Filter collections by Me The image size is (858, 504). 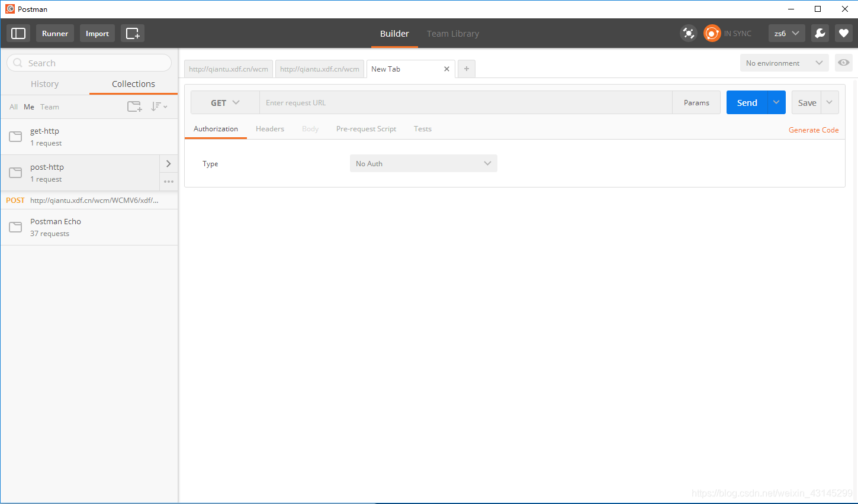(x=29, y=107)
